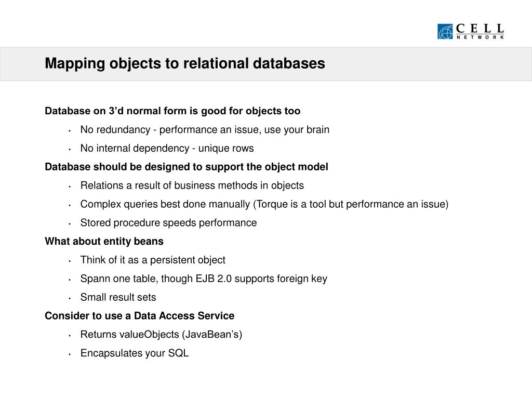The image size is (532, 399).
Task: Click the 'No redundancy' bullet line
Action: [205, 130]
